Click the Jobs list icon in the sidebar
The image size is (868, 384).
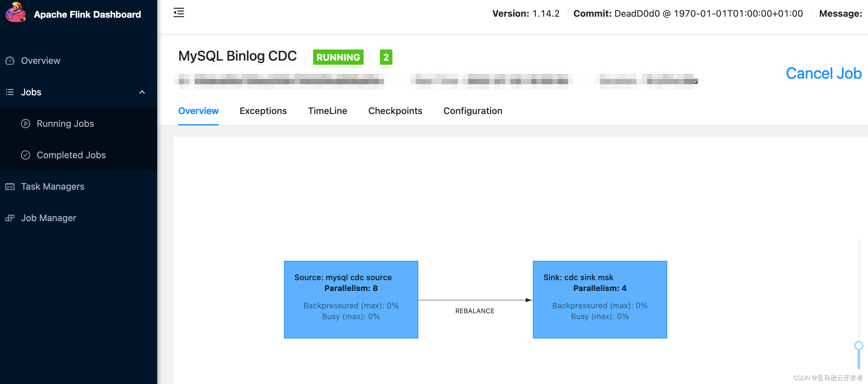[10, 92]
